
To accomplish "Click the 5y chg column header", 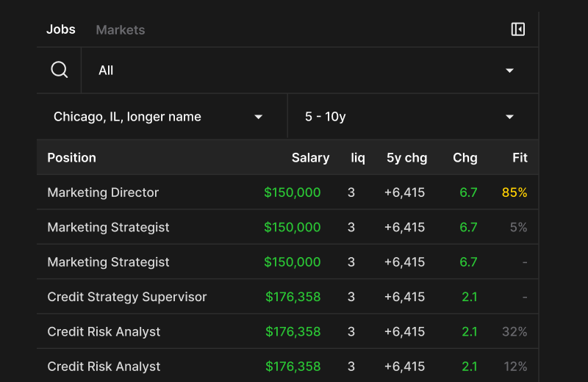I will click(x=406, y=157).
